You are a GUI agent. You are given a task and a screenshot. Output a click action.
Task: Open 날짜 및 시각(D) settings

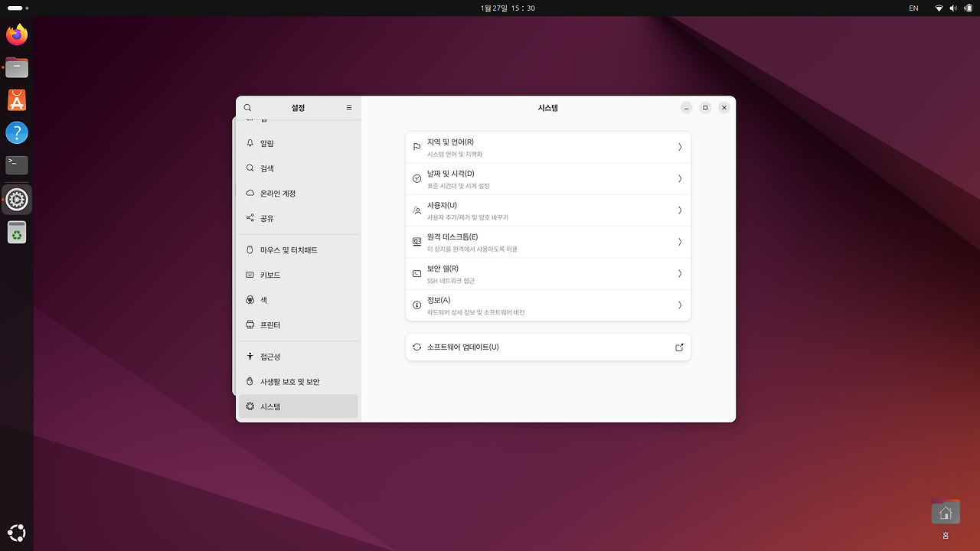point(548,178)
